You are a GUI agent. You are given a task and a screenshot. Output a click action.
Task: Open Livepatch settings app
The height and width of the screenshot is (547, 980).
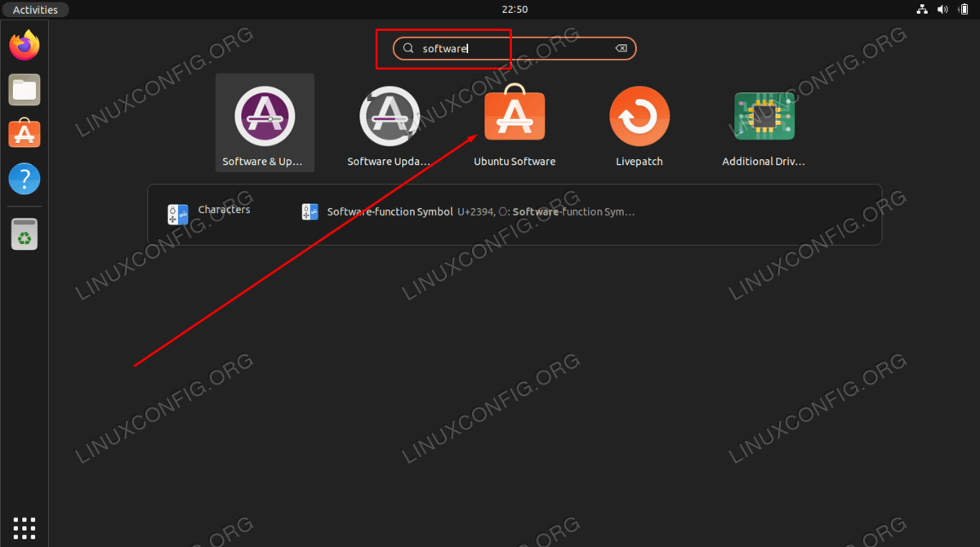(639, 122)
